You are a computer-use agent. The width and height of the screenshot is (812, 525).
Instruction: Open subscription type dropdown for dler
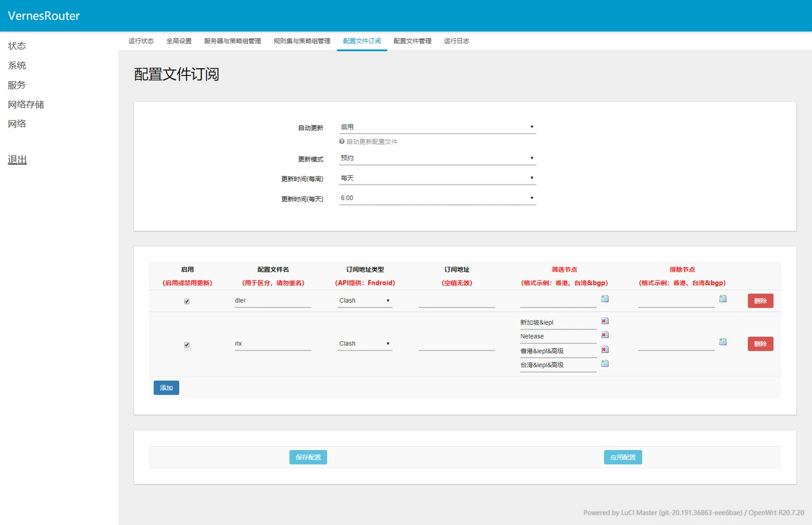365,301
